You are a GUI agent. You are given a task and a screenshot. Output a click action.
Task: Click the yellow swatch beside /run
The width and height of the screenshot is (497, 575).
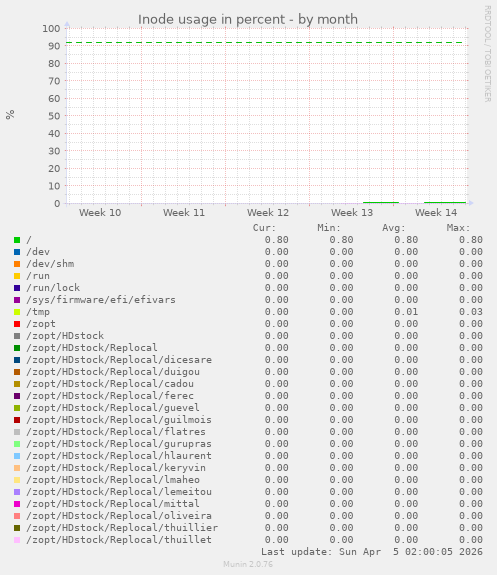(x=17, y=276)
